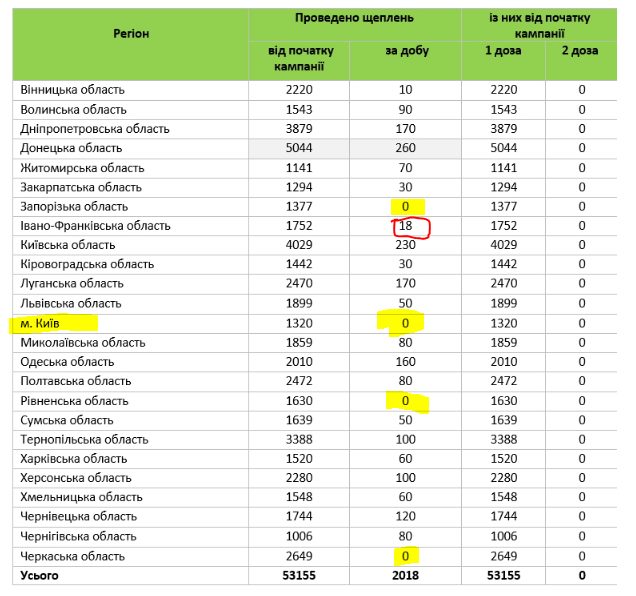Click the "із них від початку кампанії" header
Screen dimensions: 636x596
(540, 25)
